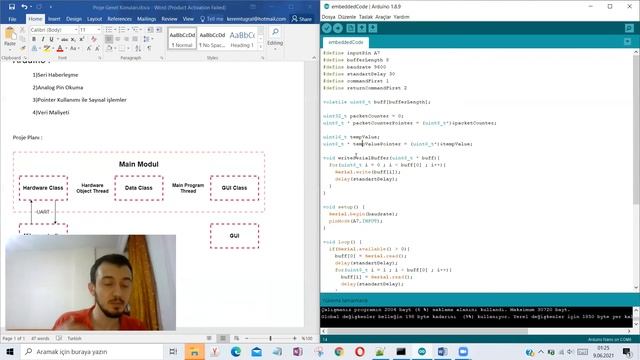Screen dimensions: 640x360
Task: Toggle Underline formatting
Action: coord(51,39)
